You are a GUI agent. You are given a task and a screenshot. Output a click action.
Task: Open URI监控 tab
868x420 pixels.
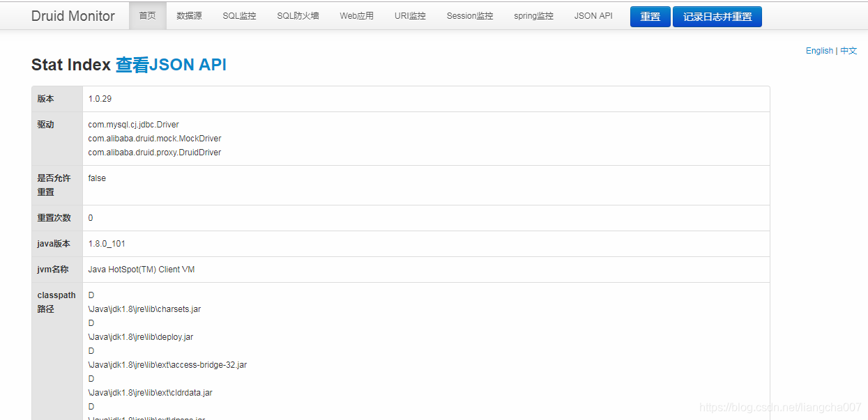pyautogui.click(x=410, y=16)
